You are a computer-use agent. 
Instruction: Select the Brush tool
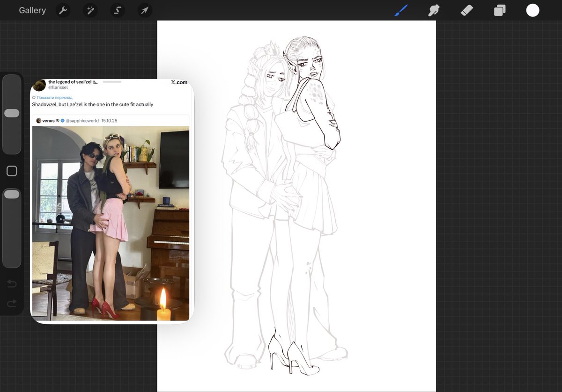401,10
